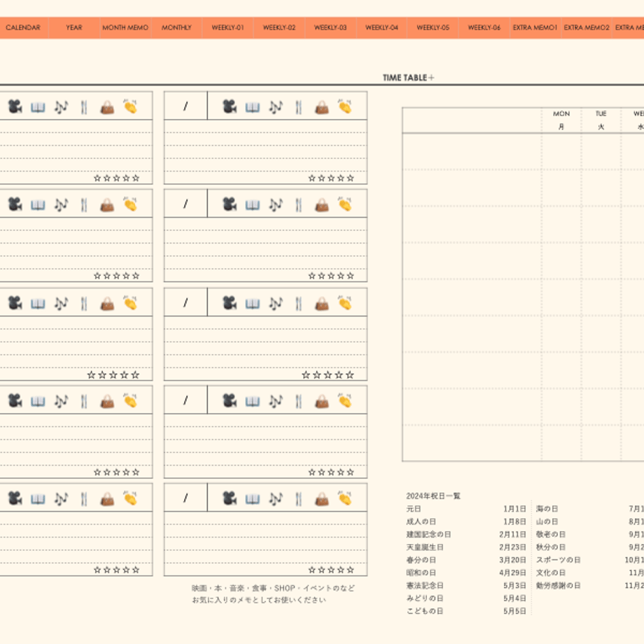644x644 pixels.
Task: Mark movie camera icon in top-left memo card
Action: tap(15, 107)
